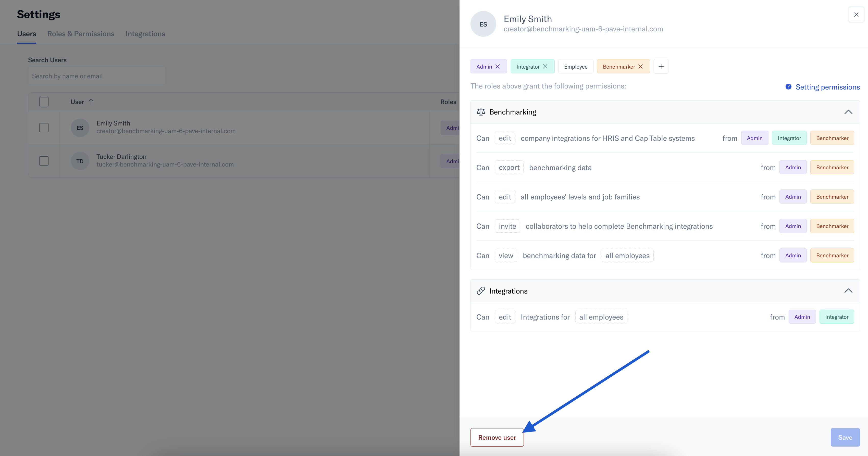Add a new role with plus button
This screenshot has width=868, height=456.
click(x=661, y=67)
